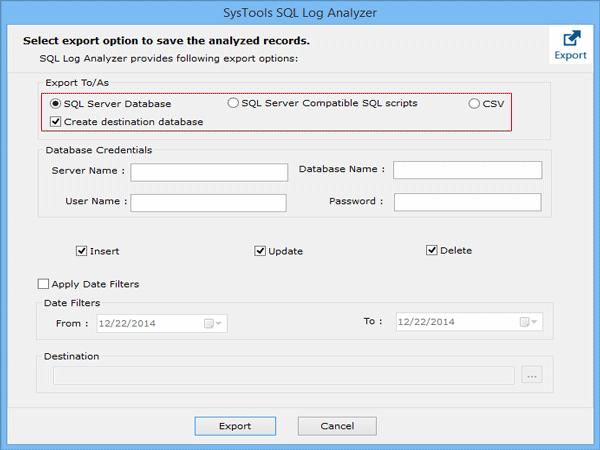The image size is (600, 450).
Task: Click the Database Credentials group label
Action: point(99,150)
